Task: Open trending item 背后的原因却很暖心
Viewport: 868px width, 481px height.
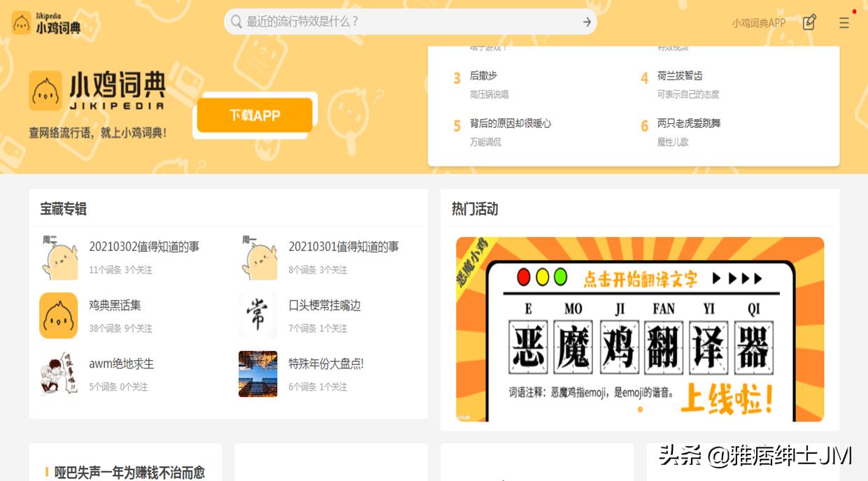Action: tap(511, 123)
